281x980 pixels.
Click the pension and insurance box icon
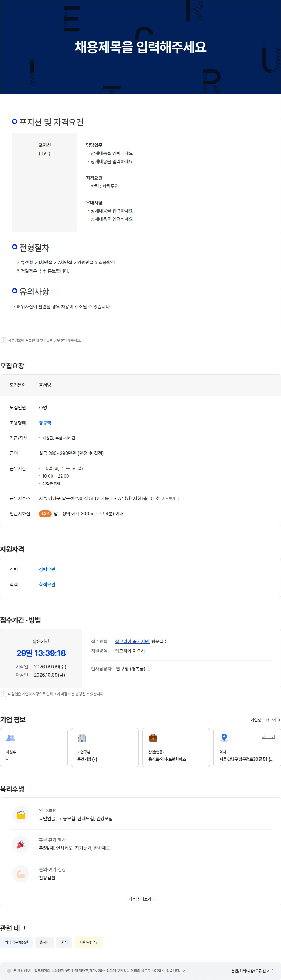click(x=21, y=814)
